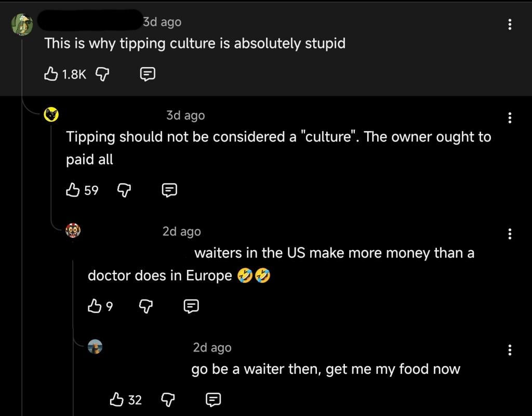The width and height of the screenshot is (532, 416).
Task: Reply to 'get me my food now' comment
Action: [x=214, y=400]
